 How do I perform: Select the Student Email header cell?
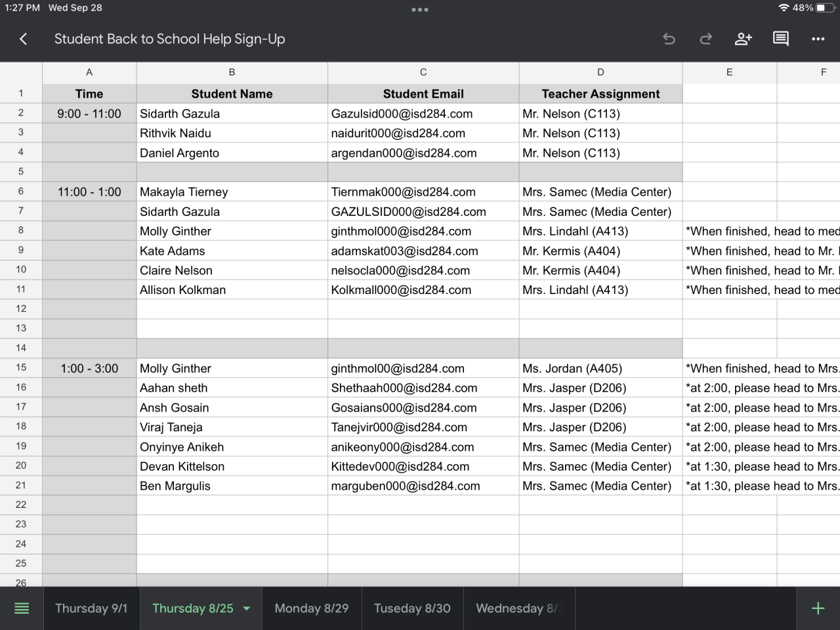tap(423, 94)
